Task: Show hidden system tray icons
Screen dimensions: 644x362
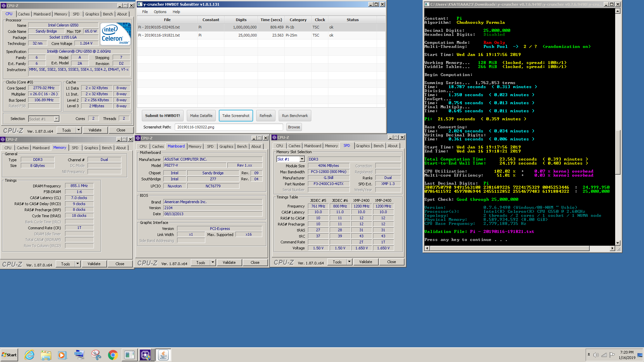Action: (589, 355)
